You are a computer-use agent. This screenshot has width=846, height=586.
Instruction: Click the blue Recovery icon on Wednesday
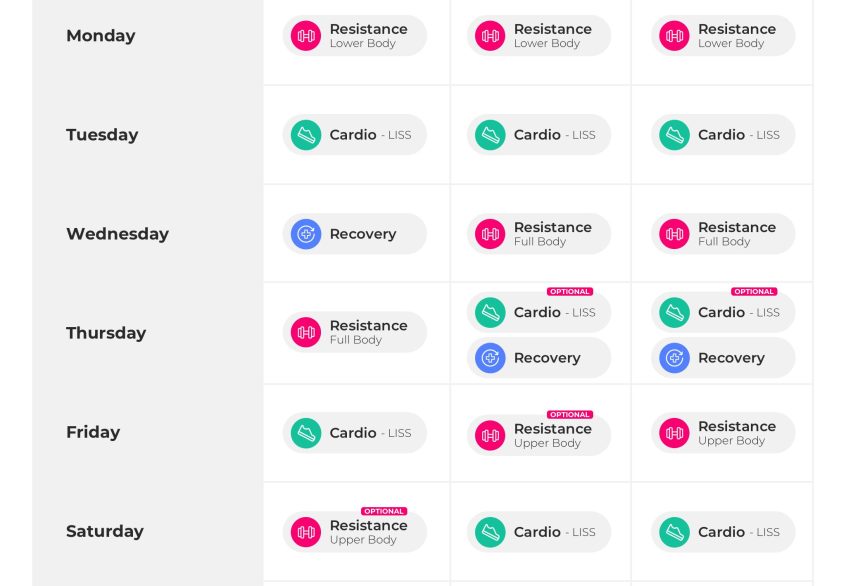click(306, 234)
